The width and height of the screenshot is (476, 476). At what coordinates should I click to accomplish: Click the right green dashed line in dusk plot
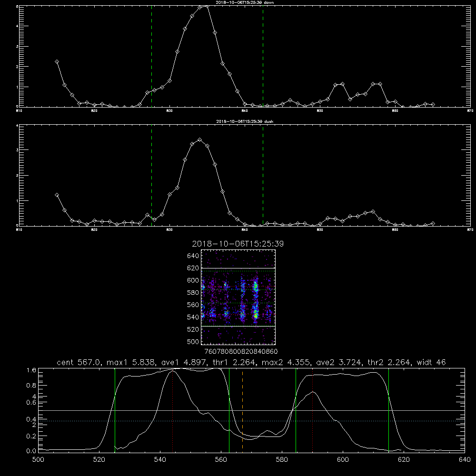263,175
